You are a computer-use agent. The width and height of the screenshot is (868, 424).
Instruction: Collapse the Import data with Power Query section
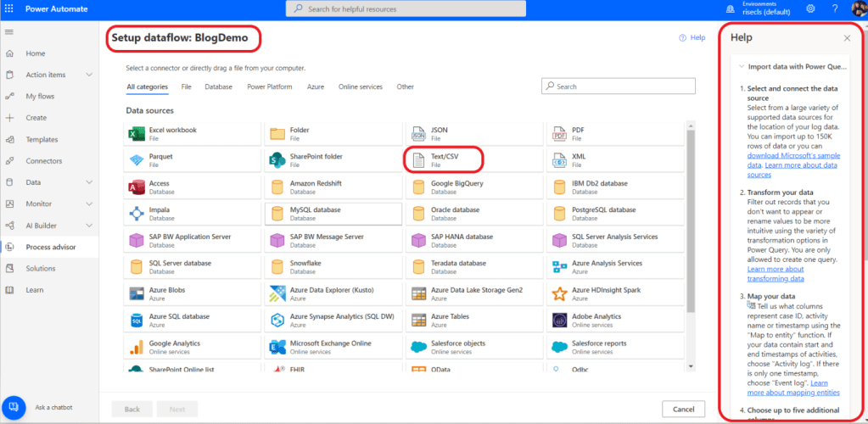pyautogui.click(x=742, y=66)
